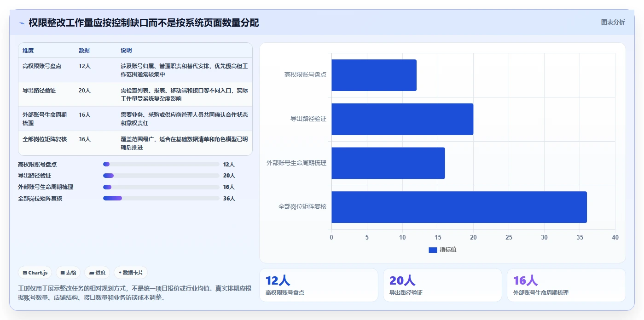Click the 40 tick on the chart axis
This screenshot has width=644, height=320.
[x=615, y=237]
